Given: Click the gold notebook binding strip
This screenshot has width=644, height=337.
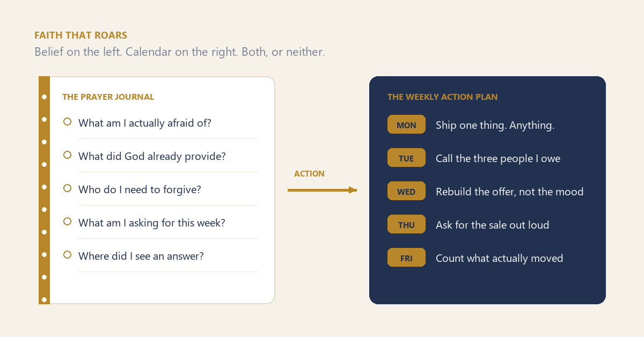Looking at the screenshot, I should tap(44, 190).
